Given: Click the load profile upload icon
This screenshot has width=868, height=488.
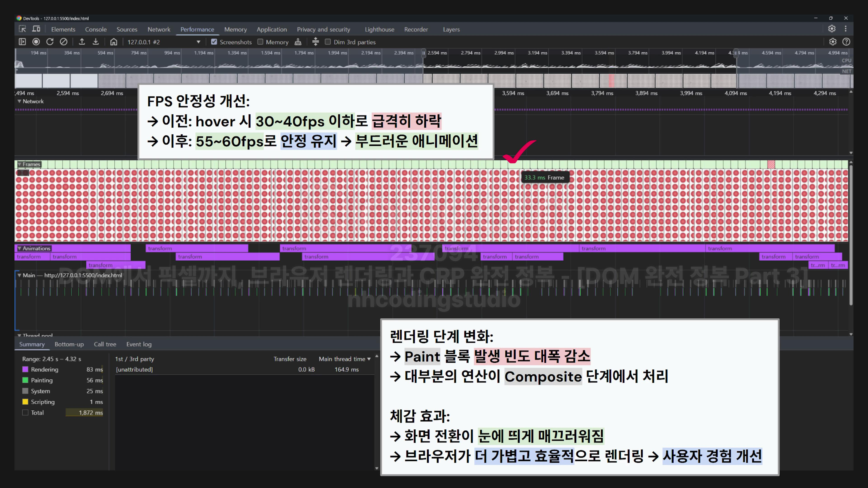Looking at the screenshot, I should (82, 42).
